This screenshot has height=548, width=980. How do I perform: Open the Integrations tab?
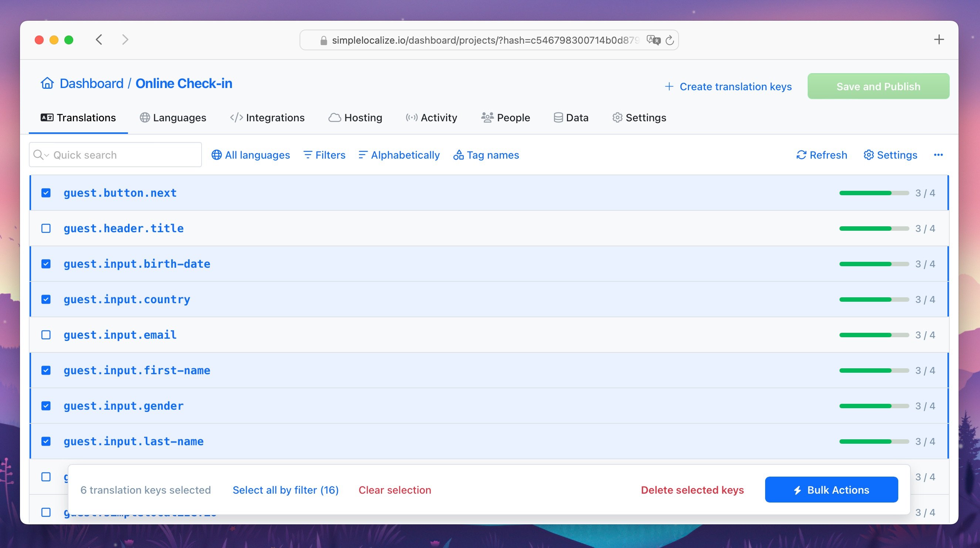click(x=267, y=118)
